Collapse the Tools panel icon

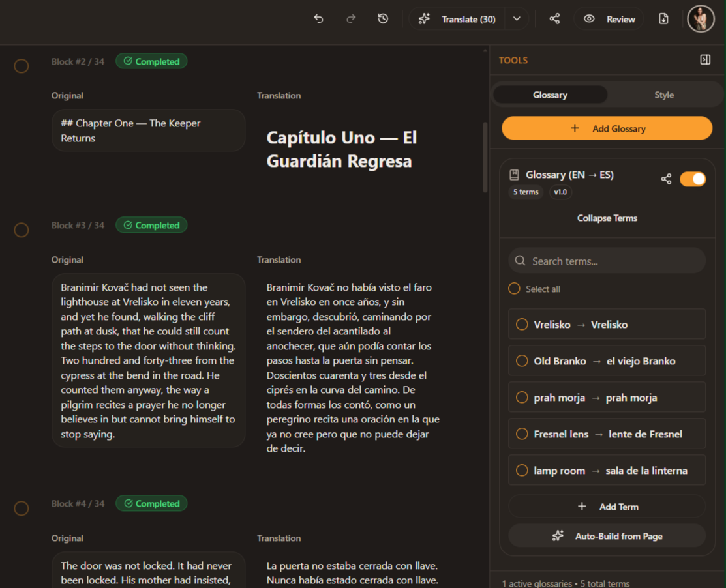click(x=705, y=60)
